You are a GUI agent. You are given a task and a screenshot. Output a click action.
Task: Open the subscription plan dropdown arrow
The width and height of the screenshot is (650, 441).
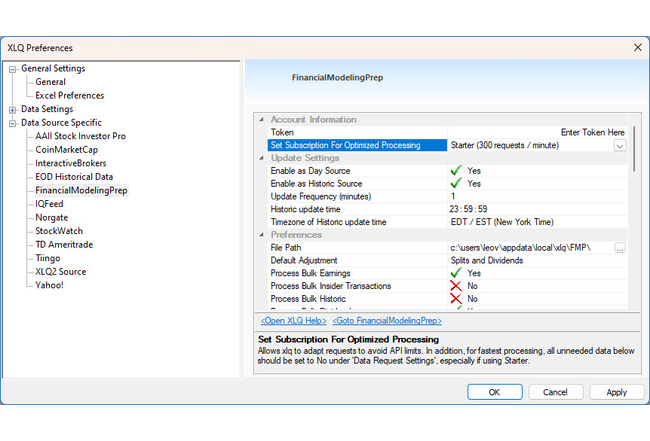[x=620, y=146]
